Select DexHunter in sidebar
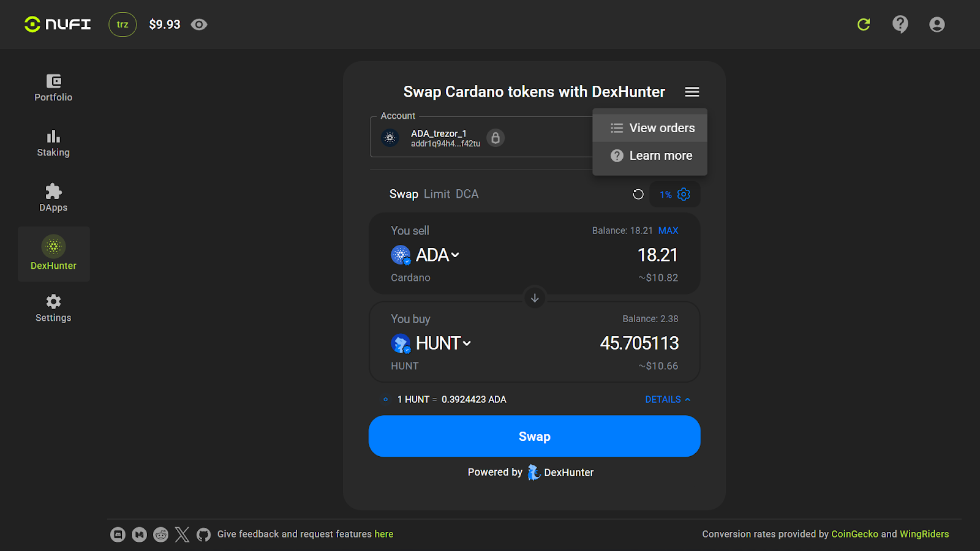 [53, 254]
